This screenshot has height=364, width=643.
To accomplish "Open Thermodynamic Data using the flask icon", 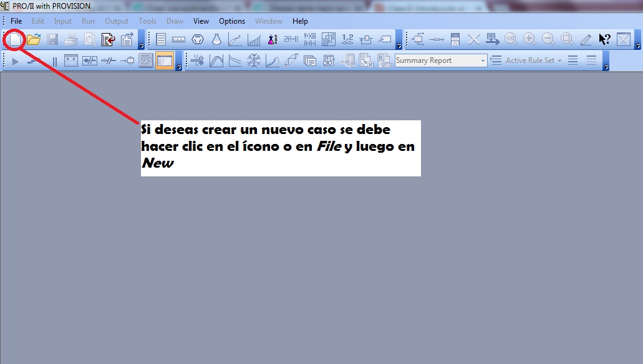I will tap(216, 39).
